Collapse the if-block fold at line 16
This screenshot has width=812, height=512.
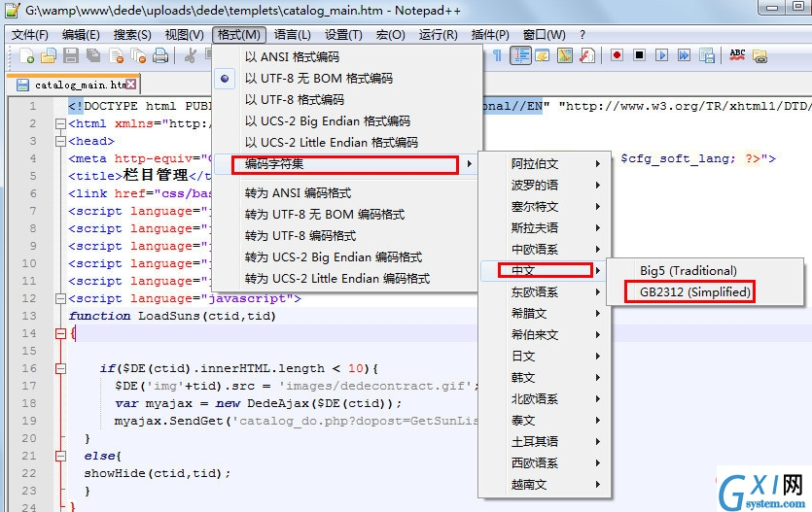pyautogui.click(x=60, y=368)
